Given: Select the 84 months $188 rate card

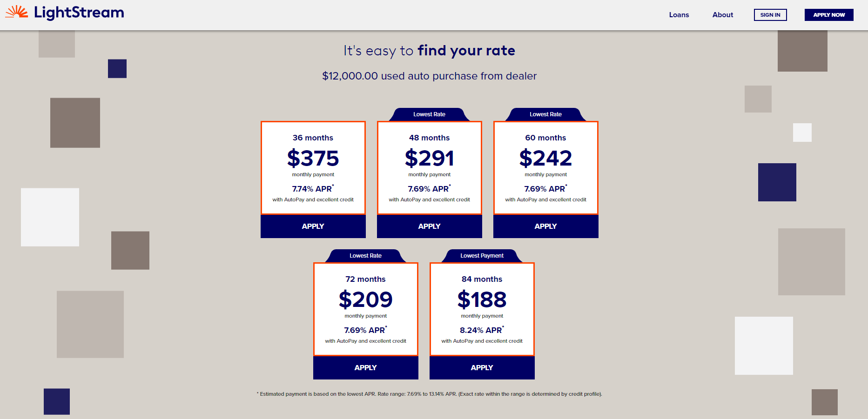Looking at the screenshot, I should point(482,309).
